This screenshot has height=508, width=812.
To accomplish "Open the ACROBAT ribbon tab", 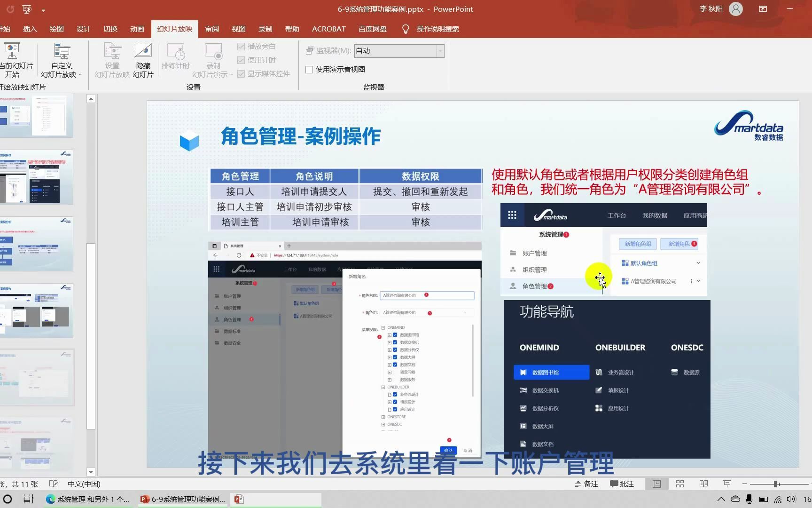I will [x=329, y=29].
